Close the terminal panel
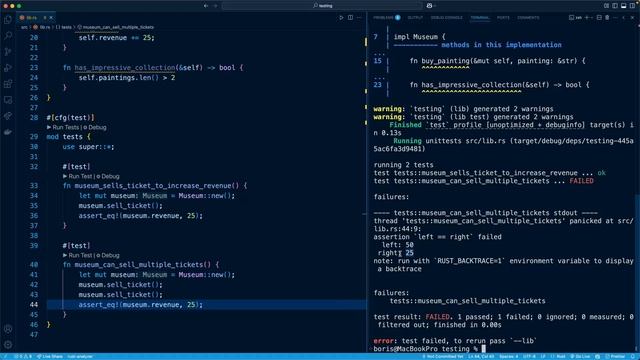The width and height of the screenshot is (640, 360). tap(632, 18)
